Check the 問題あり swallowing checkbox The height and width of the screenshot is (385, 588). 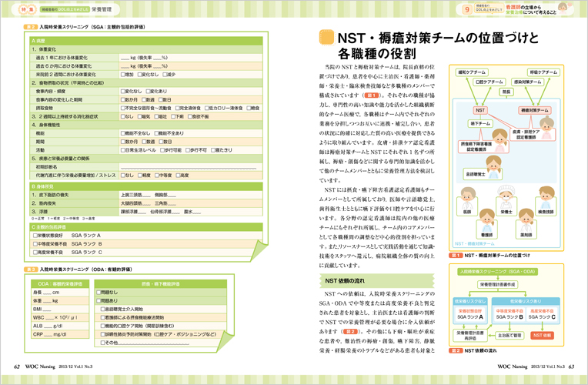(x=99, y=301)
